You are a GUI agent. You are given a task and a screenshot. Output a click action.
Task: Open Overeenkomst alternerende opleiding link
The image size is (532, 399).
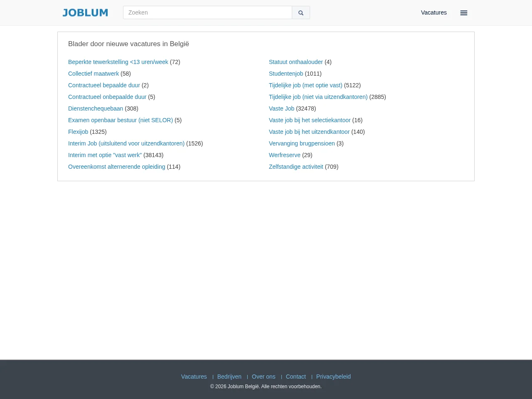click(117, 167)
